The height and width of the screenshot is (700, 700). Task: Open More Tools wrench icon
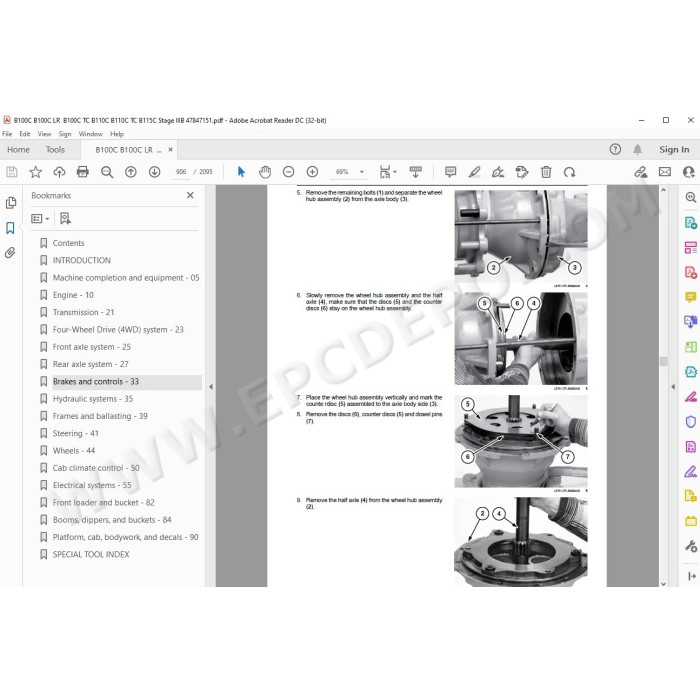[691, 546]
